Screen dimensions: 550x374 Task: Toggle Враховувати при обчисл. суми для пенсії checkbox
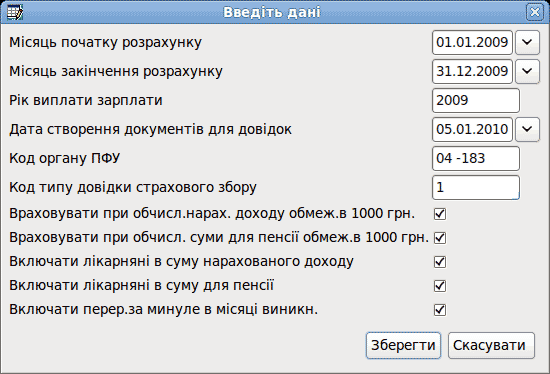point(440,238)
